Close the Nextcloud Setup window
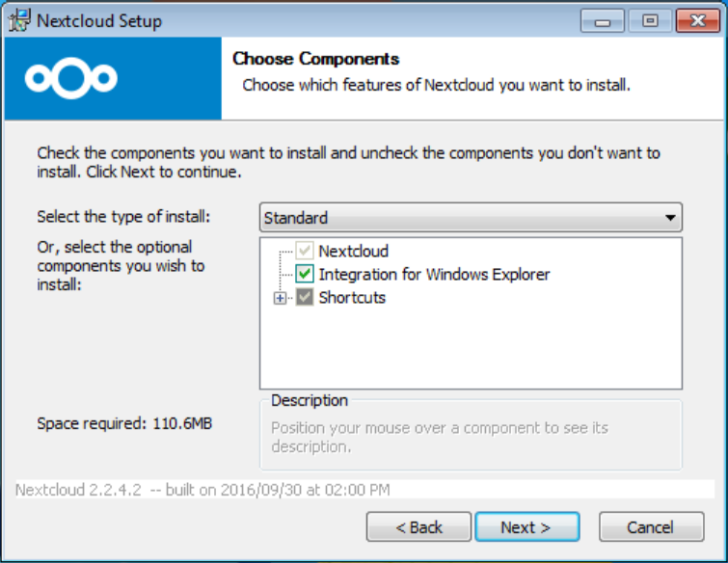 click(698, 20)
